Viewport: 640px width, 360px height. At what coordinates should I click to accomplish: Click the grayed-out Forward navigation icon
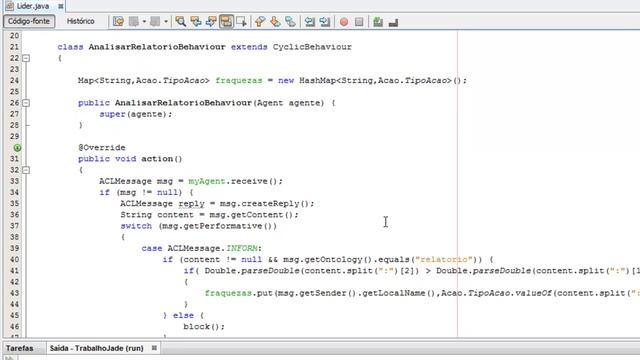155,22
